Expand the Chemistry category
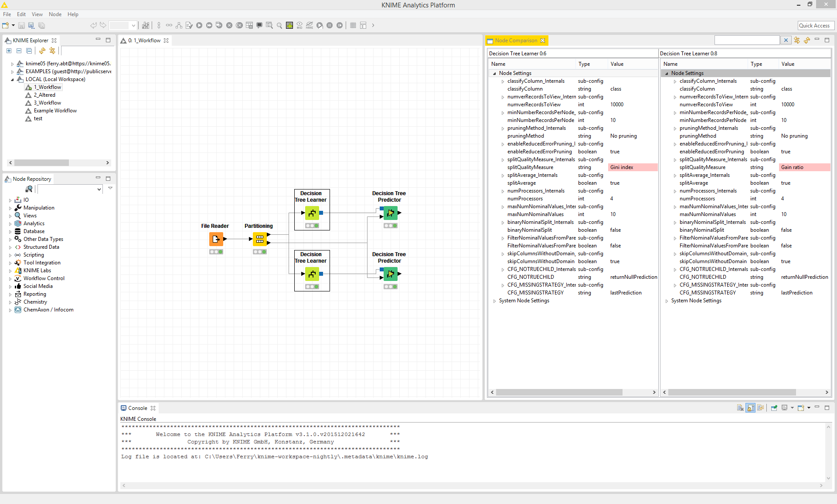 [10, 302]
